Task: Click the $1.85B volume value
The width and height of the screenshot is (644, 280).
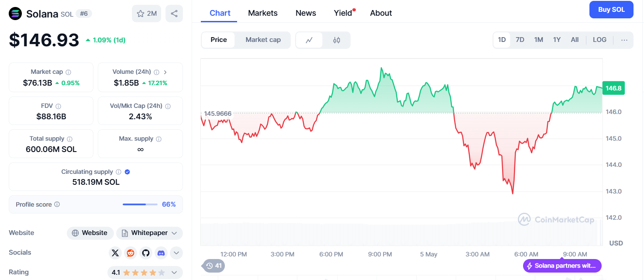Action: coord(127,83)
